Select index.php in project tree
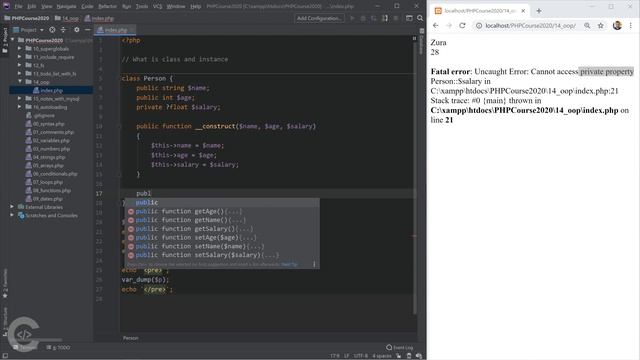 [x=51, y=90]
